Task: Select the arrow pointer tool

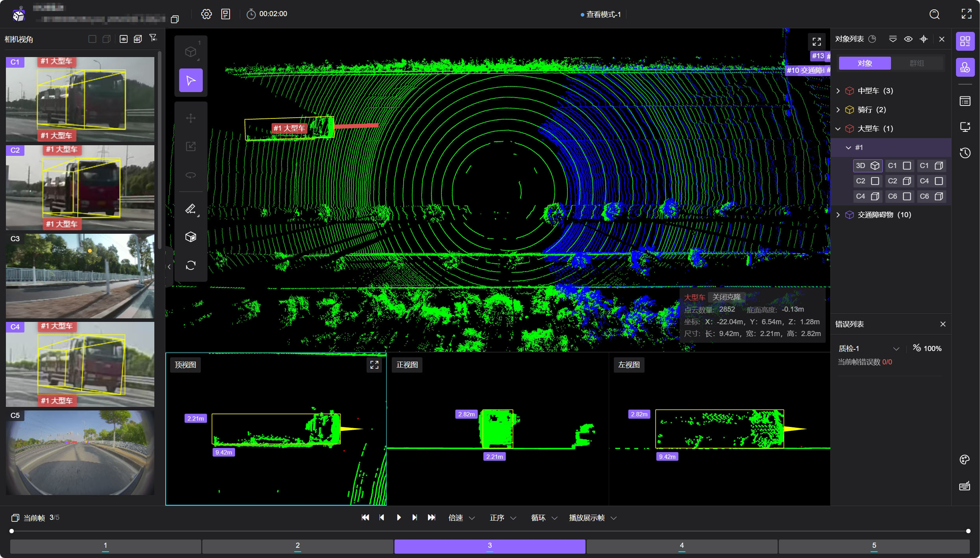Action: click(191, 81)
